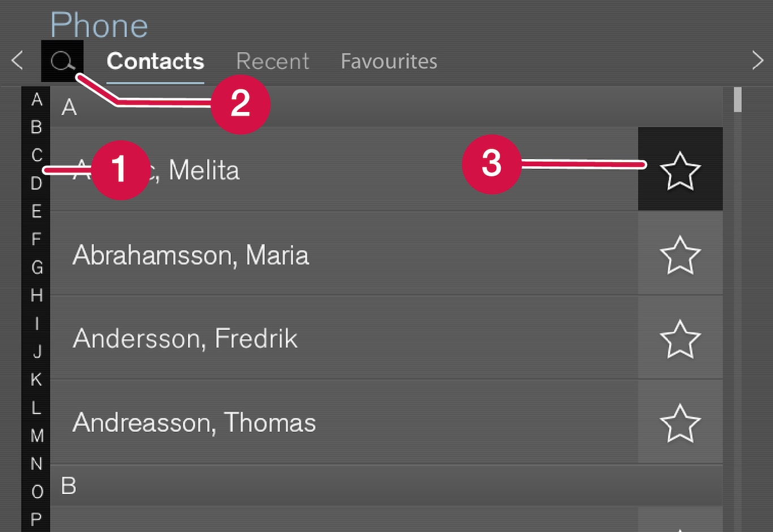Select the Contacts tab

pyautogui.click(x=155, y=61)
